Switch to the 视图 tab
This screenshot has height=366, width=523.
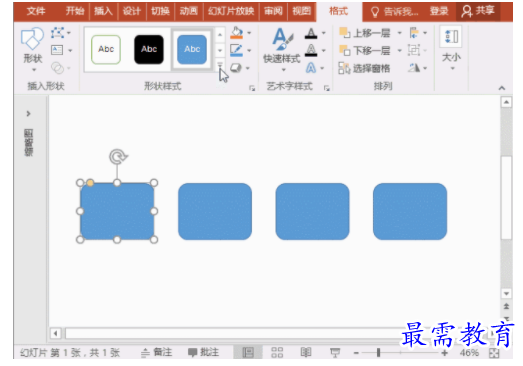pyautogui.click(x=302, y=11)
